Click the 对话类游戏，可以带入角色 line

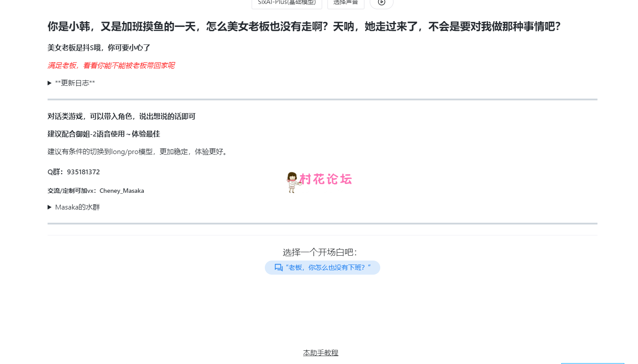(122, 117)
